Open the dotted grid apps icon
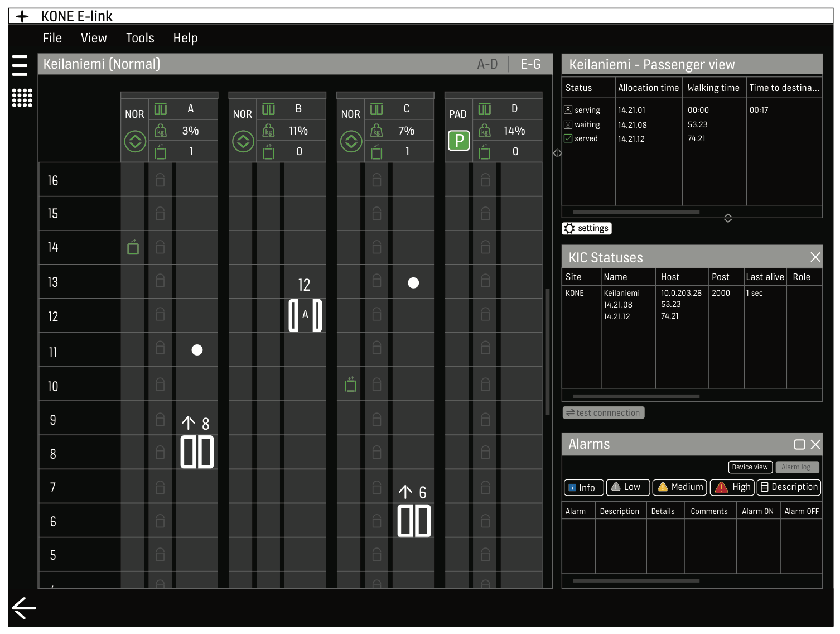This screenshot has width=840, height=634. click(x=22, y=98)
